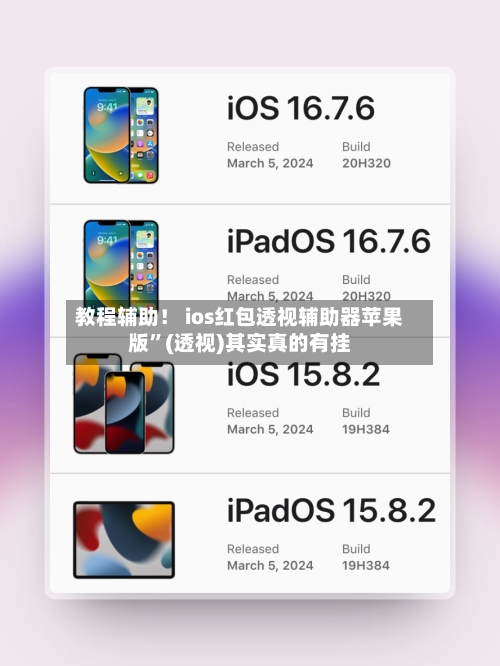Click the iOS 15.8.2 release date March 5, 2024
The width and height of the screenshot is (500, 666).
pos(270,429)
